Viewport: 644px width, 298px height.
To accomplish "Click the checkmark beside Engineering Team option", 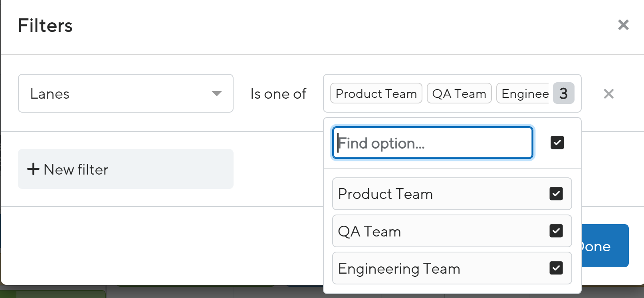I will (x=556, y=268).
